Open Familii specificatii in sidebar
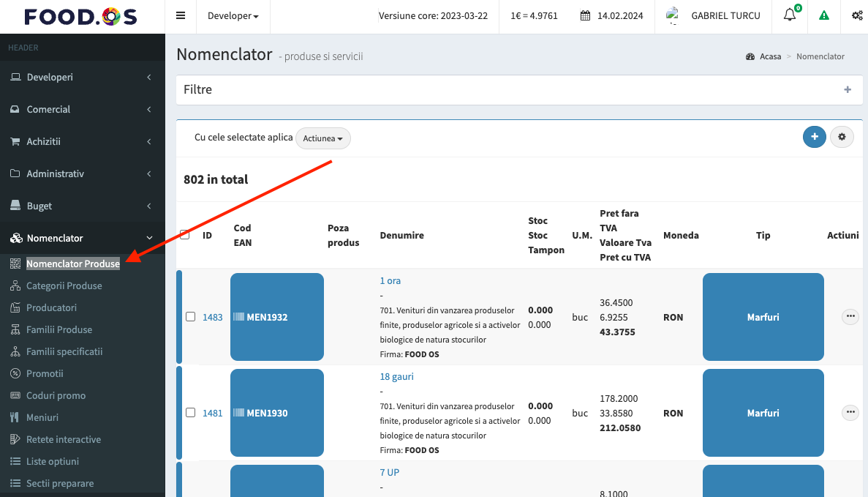Screen dimensions: 868x497 tap(64, 352)
